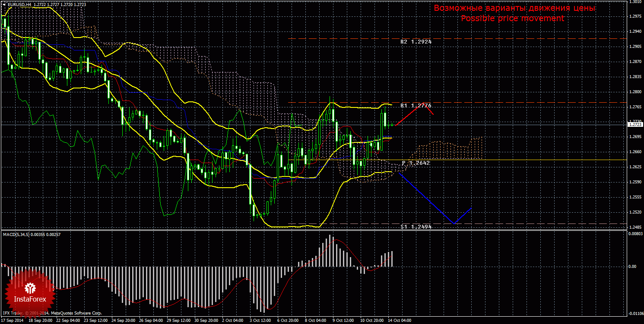Click the P 1.2642 pivot label
The height and width of the screenshot is (324, 644).
(x=416, y=163)
